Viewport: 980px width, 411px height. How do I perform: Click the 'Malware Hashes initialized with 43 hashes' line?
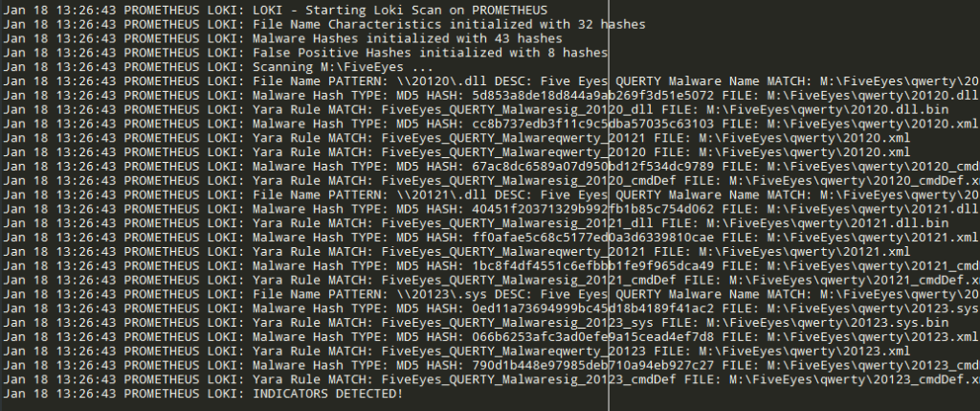pyautogui.click(x=282, y=38)
